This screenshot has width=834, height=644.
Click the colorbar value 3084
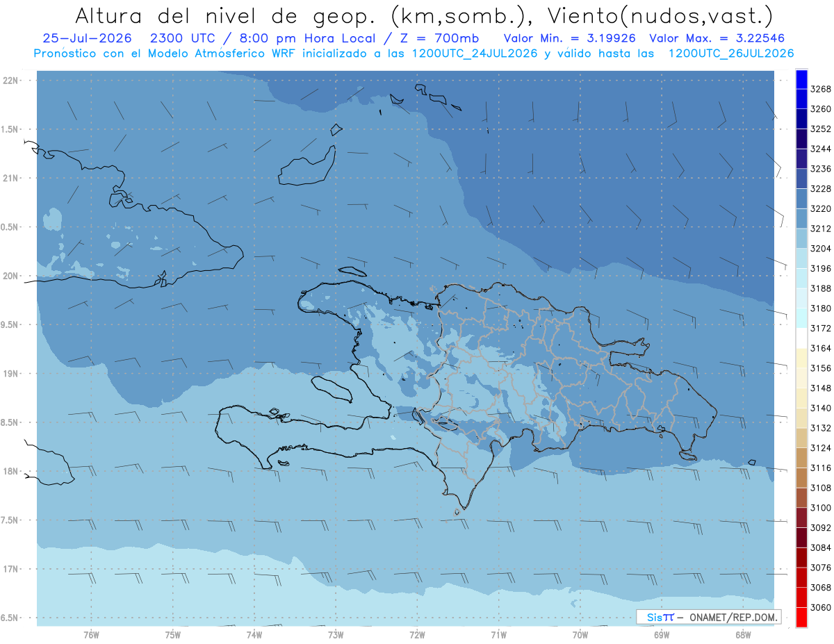pyautogui.click(x=821, y=547)
